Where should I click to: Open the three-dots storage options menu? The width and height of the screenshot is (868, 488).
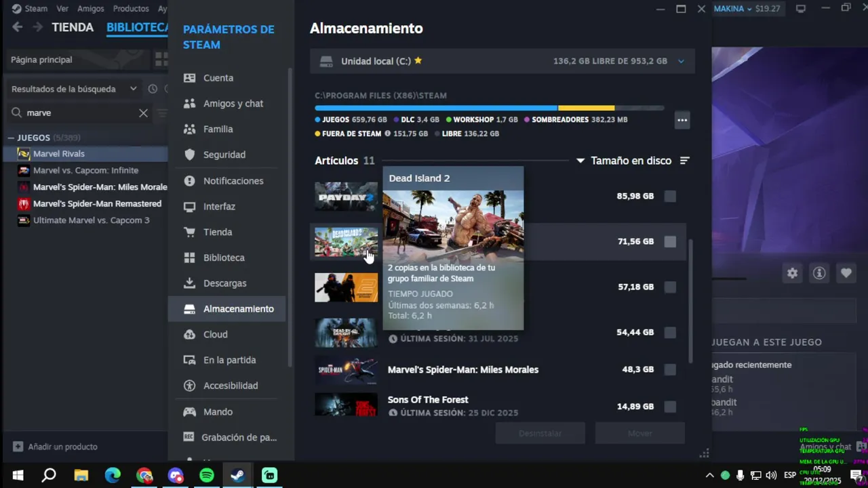pyautogui.click(x=682, y=121)
